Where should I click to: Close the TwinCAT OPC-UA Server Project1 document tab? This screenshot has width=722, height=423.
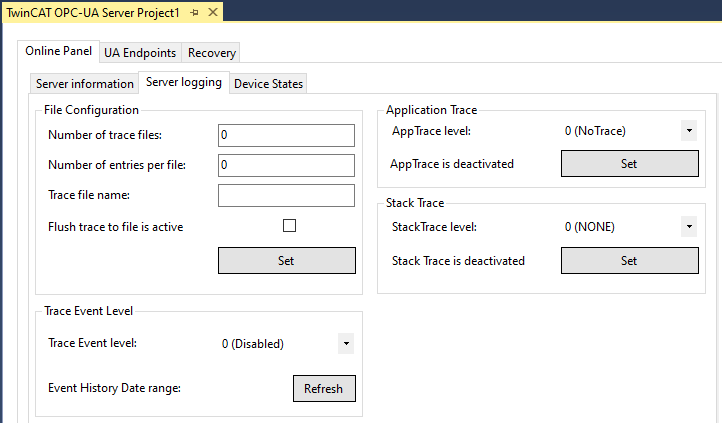213,12
